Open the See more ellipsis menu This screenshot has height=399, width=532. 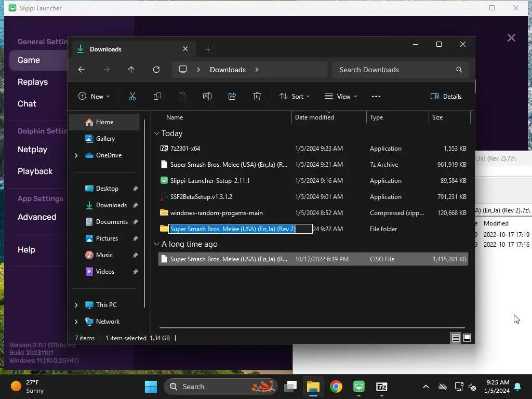tap(376, 96)
